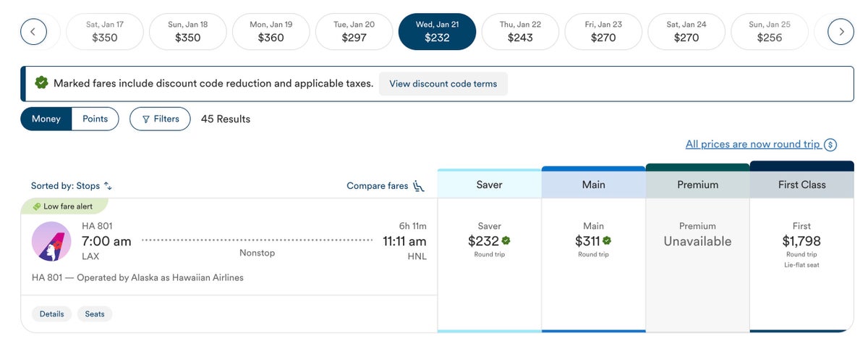This screenshot has height=344, width=868.
Task: Click the seat icon beside Compare fares
Action: pyautogui.click(x=419, y=186)
